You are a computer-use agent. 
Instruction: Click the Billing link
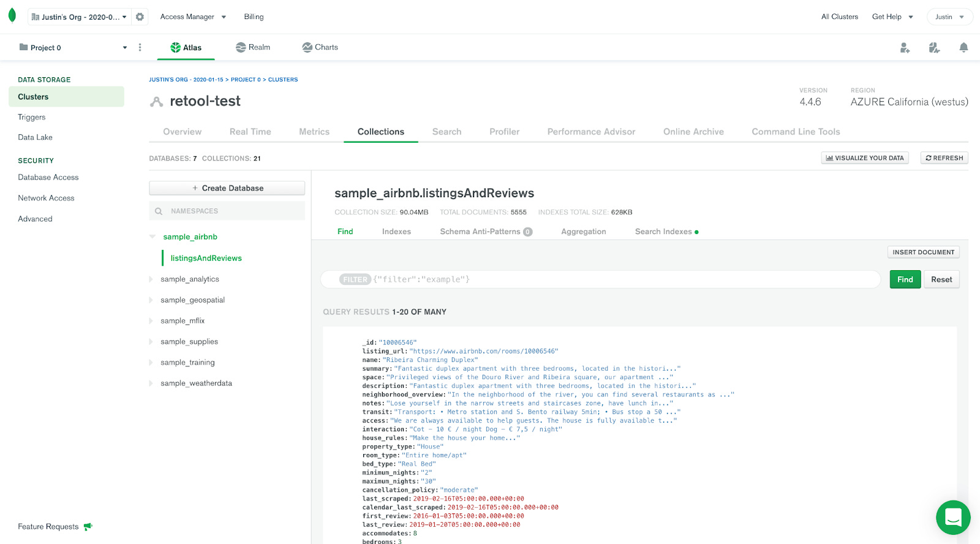click(x=254, y=17)
